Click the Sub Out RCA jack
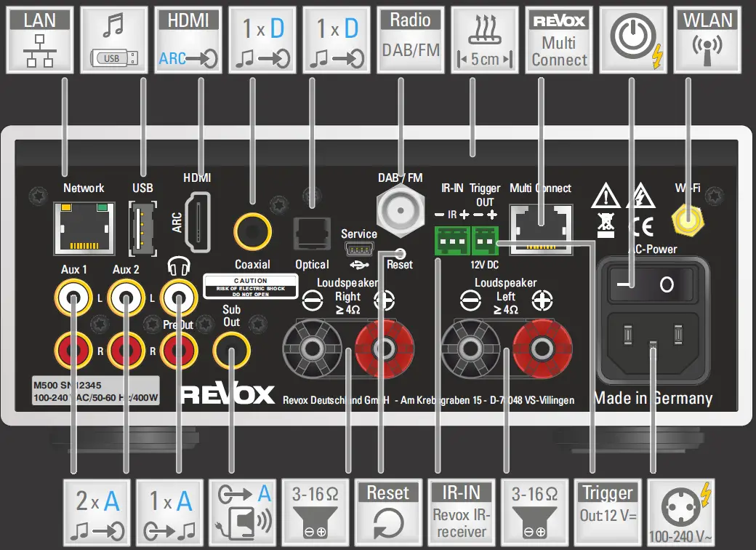Viewport: 756px width, 550px height. coord(231,350)
